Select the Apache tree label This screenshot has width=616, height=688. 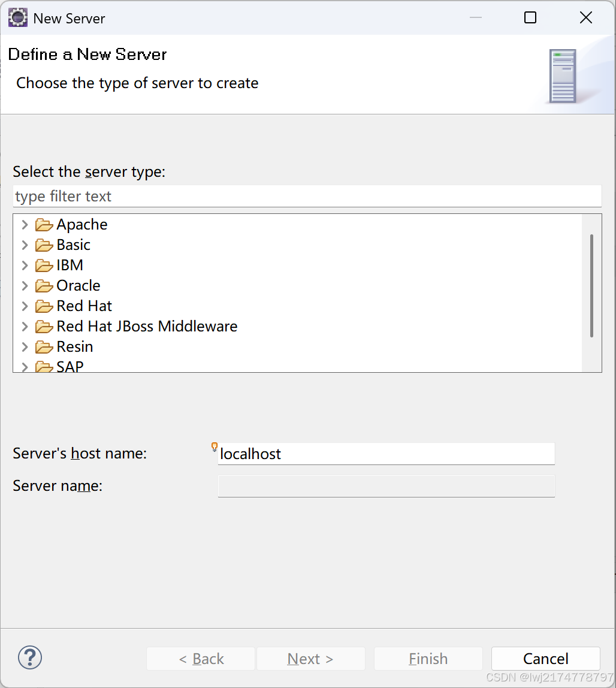(x=82, y=225)
